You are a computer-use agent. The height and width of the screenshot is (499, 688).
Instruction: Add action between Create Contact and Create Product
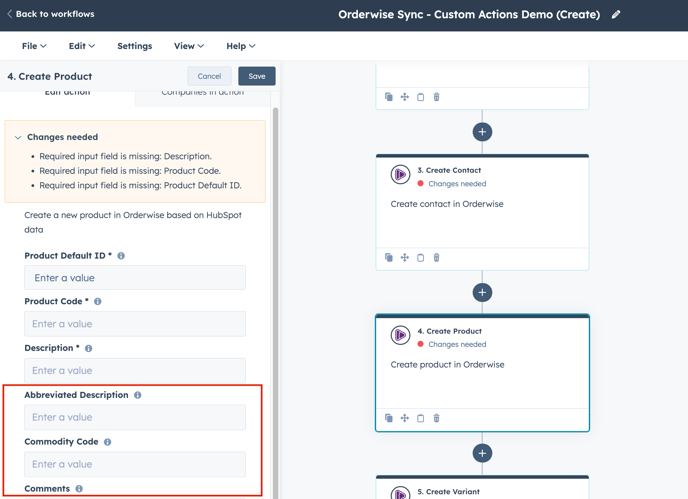pyautogui.click(x=482, y=292)
